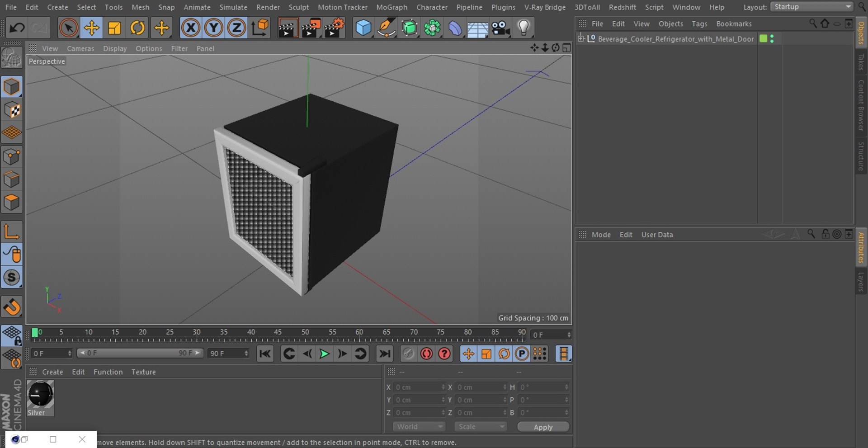Image resolution: width=868 pixels, height=448 pixels.
Task: Open the MoGraph menu
Action: point(392,7)
